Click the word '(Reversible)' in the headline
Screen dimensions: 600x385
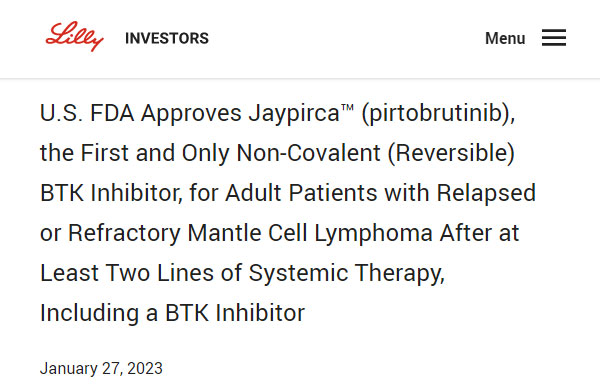tap(451, 154)
